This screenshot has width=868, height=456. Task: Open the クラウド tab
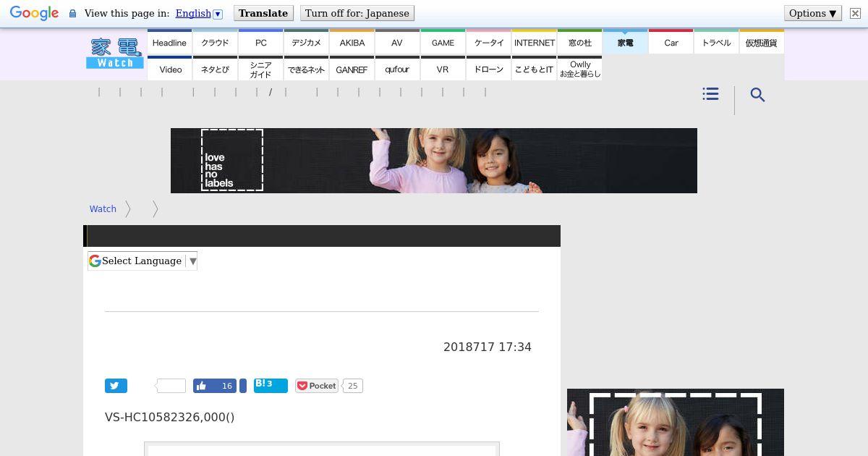(x=215, y=42)
